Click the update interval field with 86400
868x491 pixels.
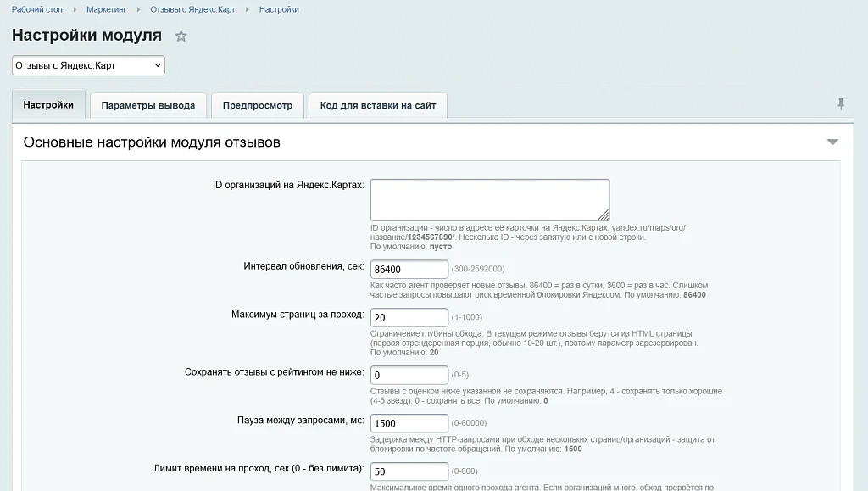[409, 269]
